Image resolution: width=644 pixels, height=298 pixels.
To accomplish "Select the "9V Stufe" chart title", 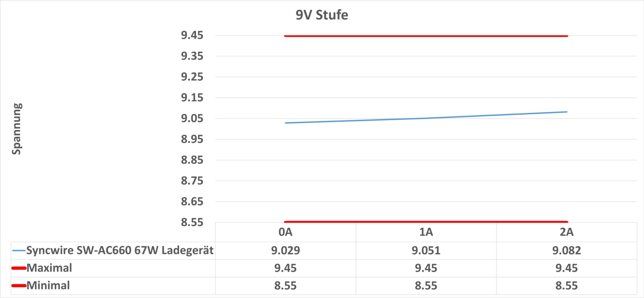I will [x=322, y=15].
